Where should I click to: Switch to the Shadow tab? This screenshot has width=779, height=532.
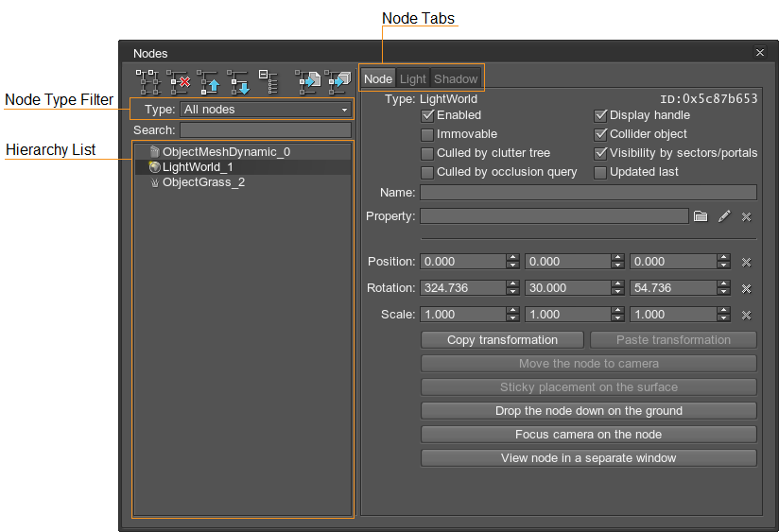456,79
